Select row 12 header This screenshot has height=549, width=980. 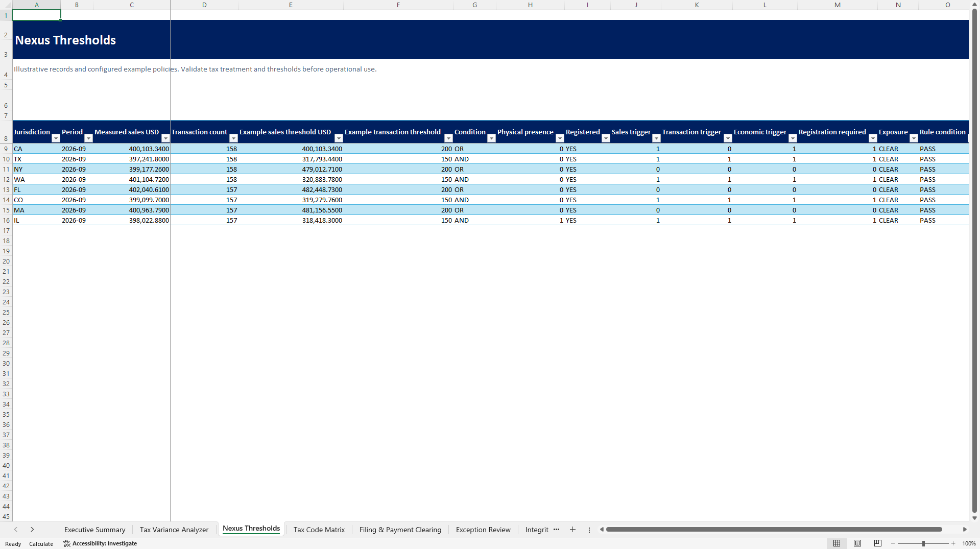click(x=6, y=179)
